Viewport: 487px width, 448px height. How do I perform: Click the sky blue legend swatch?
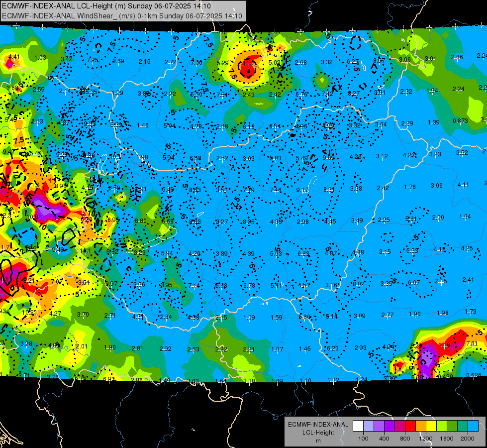pos(473,426)
